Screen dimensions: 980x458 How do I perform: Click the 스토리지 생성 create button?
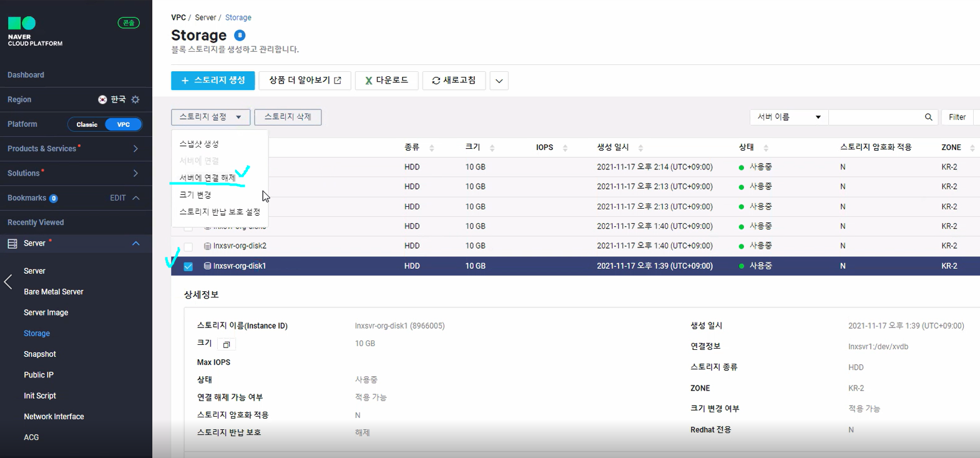(x=213, y=81)
